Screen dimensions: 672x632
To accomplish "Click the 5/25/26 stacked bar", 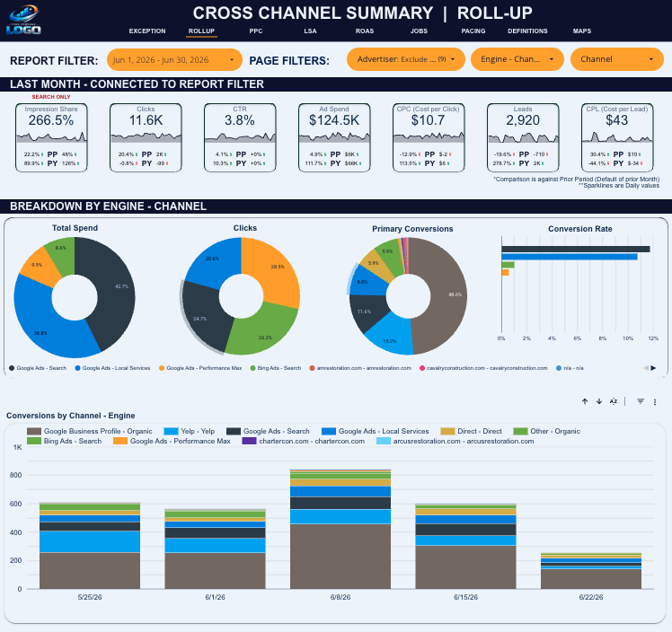I will (90, 546).
